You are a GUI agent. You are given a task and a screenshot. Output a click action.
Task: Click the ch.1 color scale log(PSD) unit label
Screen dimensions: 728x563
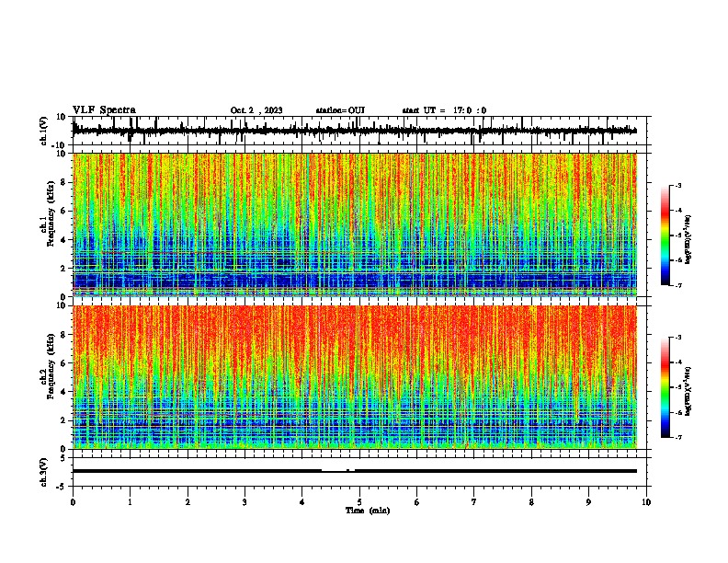[688, 240]
